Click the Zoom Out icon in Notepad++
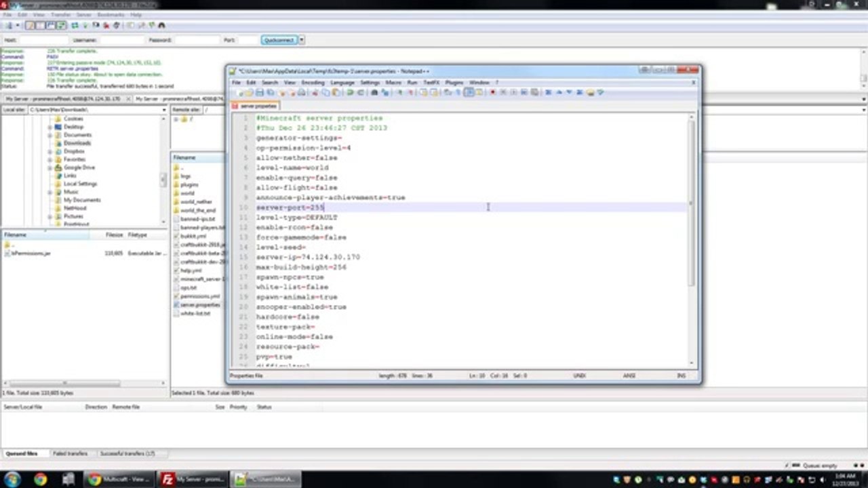868x488 pixels. tap(410, 92)
